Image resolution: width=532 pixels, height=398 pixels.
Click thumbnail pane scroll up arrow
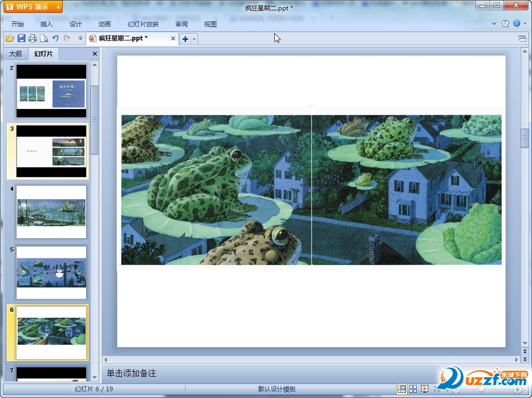(95, 64)
